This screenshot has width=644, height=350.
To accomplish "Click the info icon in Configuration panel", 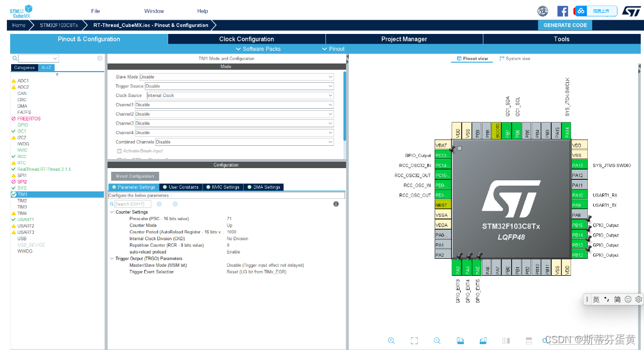I will point(336,204).
